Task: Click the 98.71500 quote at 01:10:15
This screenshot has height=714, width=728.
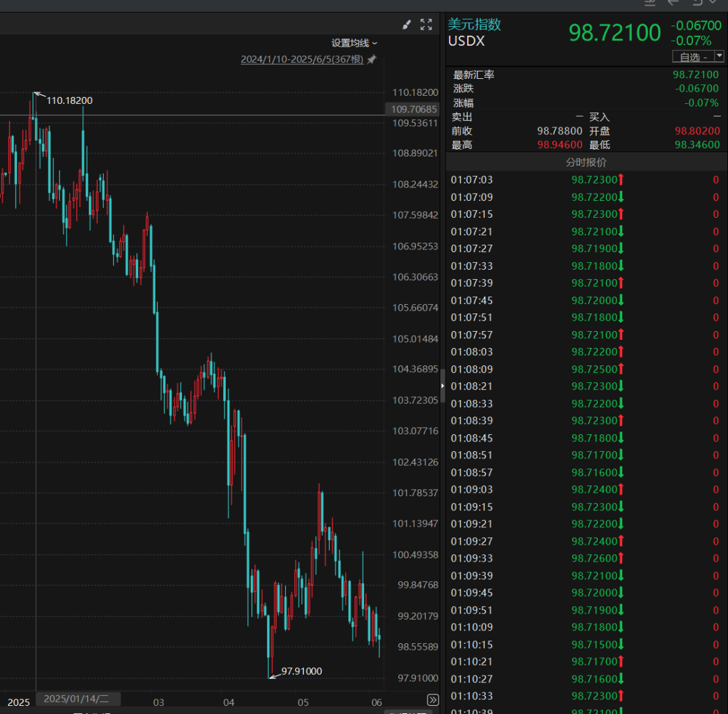Action: (595, 645)
